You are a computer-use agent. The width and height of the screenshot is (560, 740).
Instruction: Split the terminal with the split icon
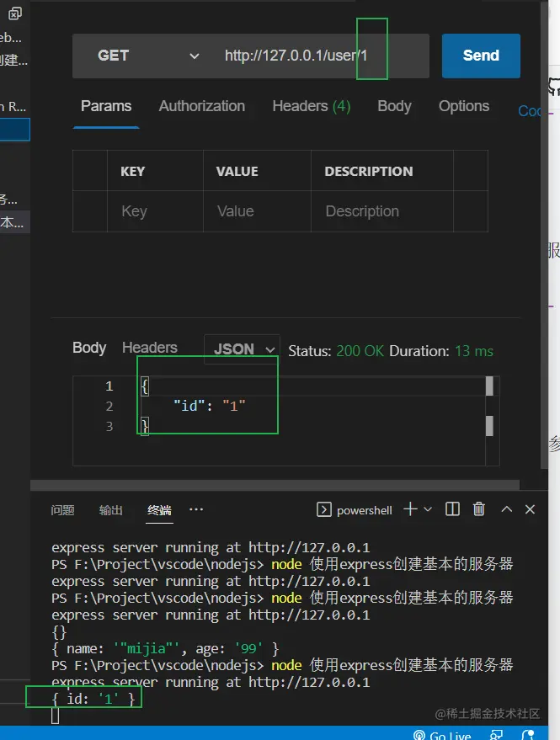tap(452, 509)
